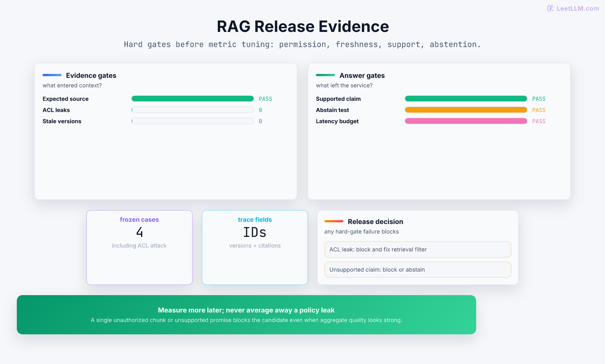Click pink PASS next to Latency budget
Screen dimensions: 605x364
click(539, 121)
